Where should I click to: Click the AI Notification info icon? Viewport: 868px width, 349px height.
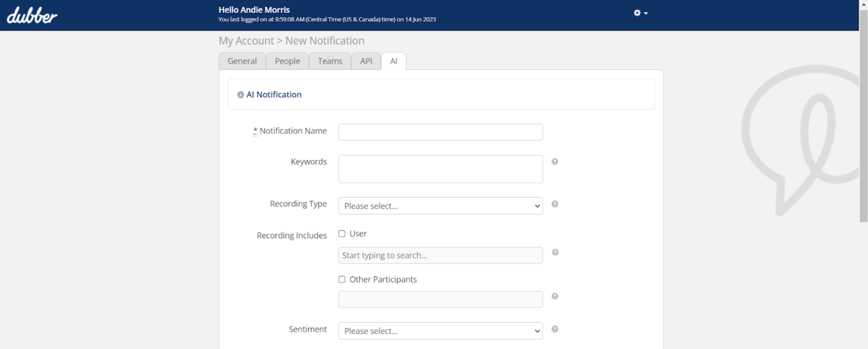pos(240,95)
